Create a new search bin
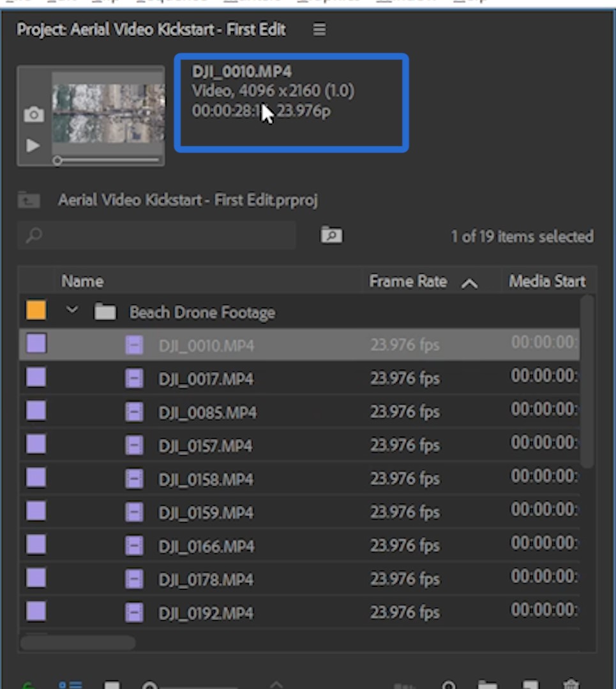Image resolution: width=616 pixels, height=689 pixels. point(331,235)
